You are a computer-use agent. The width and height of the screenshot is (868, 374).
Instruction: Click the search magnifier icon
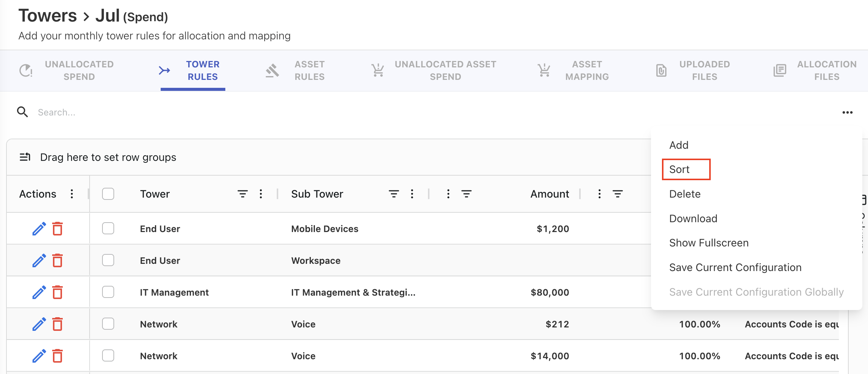point(23,112)
